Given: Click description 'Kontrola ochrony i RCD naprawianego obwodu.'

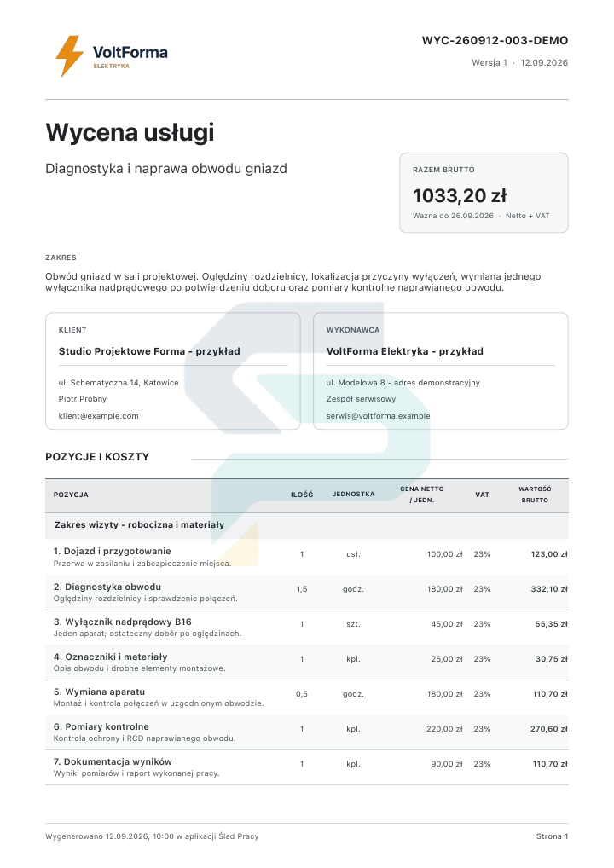Looking at the screenshot, I should pyautogui.click(x=144, y=738).
